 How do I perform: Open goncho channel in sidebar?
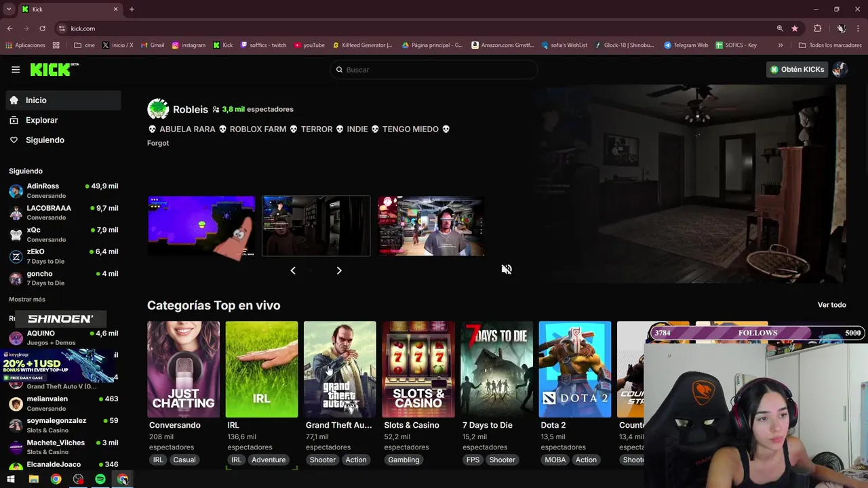tap(64, 278)
